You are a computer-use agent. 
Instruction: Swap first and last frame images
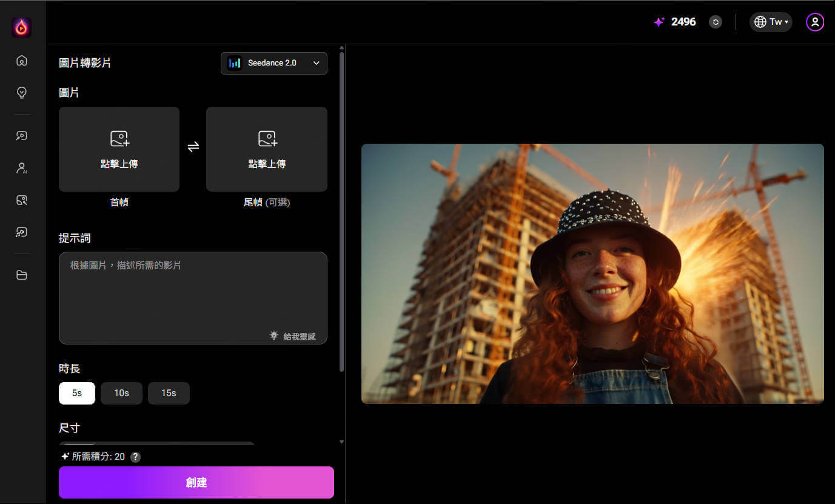click(193, 147)
